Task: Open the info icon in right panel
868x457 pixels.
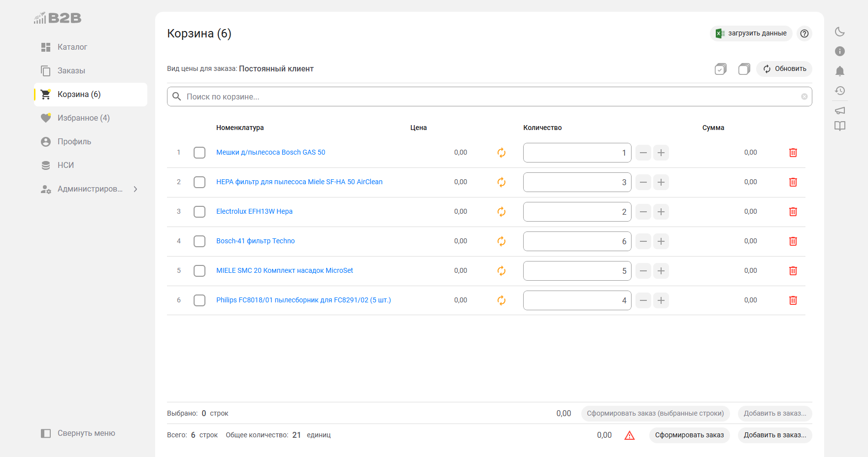Action: tap(840, 51)
